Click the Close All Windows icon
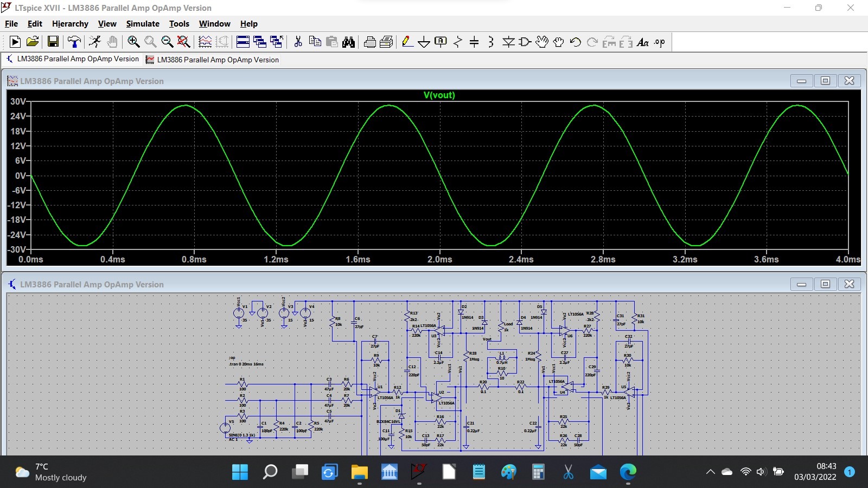This screenshot has height=488, width=868. (x=277, y=42)
